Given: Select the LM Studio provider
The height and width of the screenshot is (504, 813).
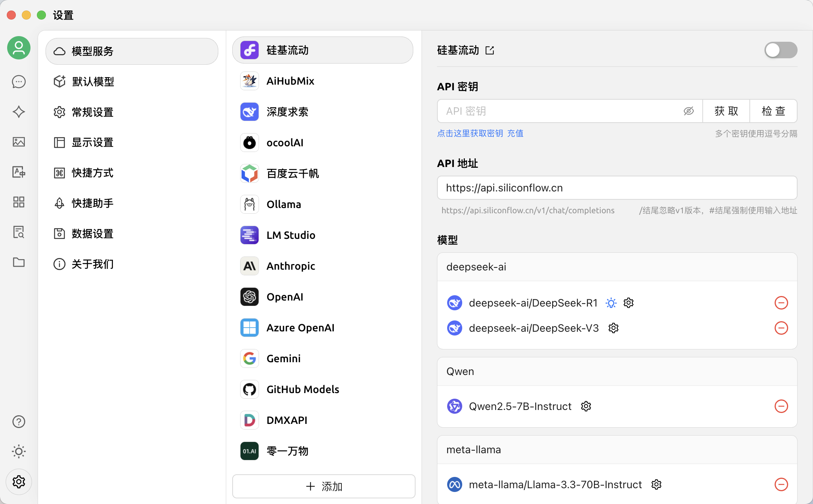Looking at the screenshot, I should coord(323,235).
